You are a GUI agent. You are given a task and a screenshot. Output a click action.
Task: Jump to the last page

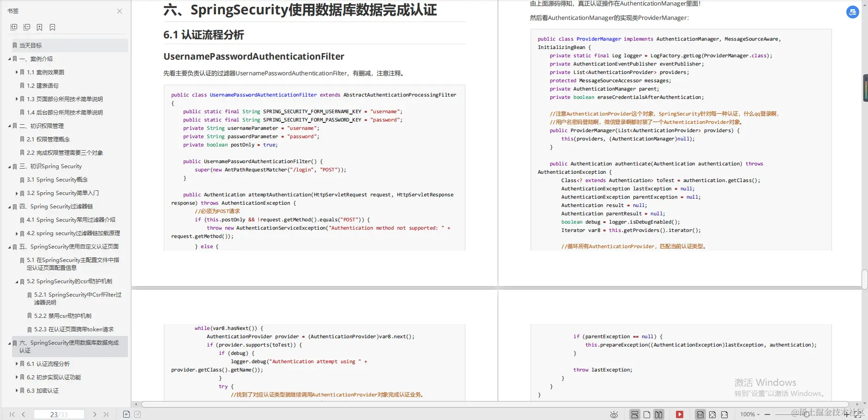click(x=106, y=414)
